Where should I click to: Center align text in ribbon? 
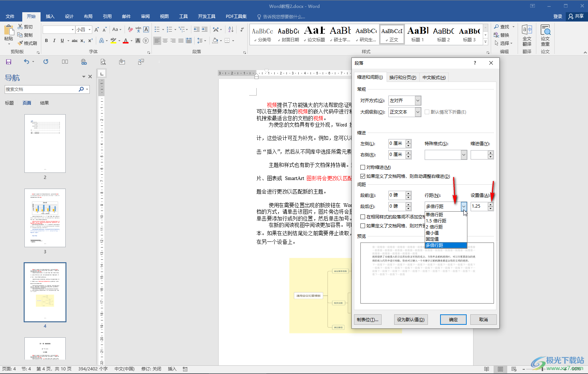coord(165,41)
